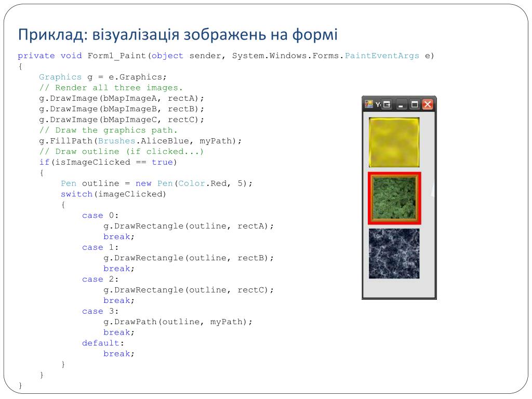Image resolution: width=532 pixels, height=399 pixels.
Task: Maximize the small form window
Action: point(414,104)
